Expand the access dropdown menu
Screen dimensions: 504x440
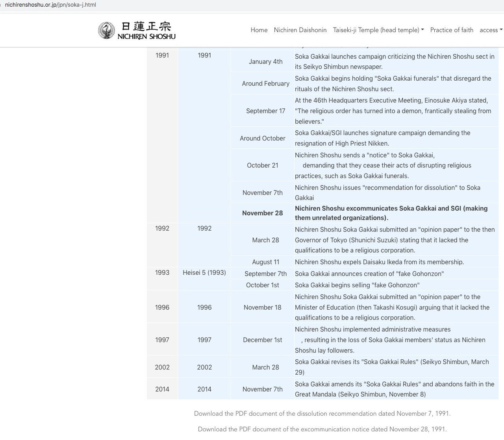(x=491, y=30)
